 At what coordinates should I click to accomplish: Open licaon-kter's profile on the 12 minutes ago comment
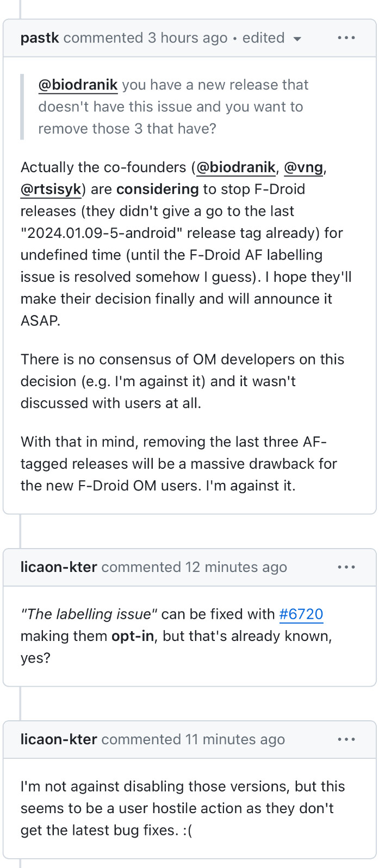[x=59, y=567]
